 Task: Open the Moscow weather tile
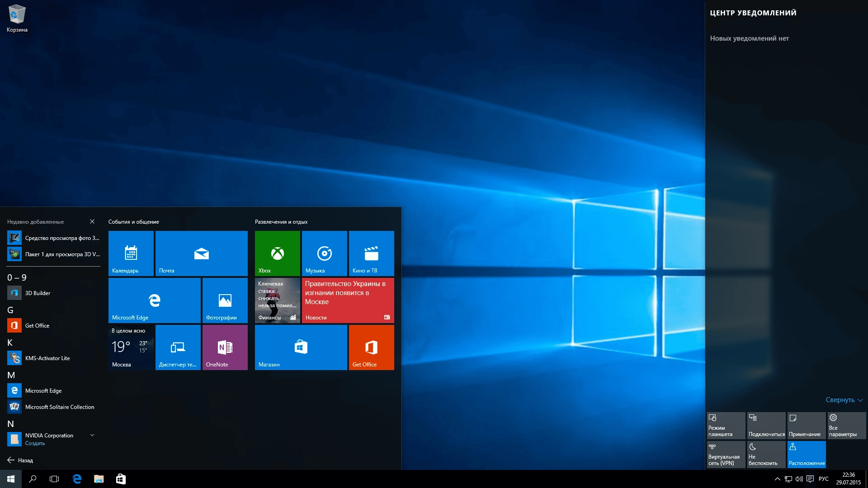pos(131,347)
